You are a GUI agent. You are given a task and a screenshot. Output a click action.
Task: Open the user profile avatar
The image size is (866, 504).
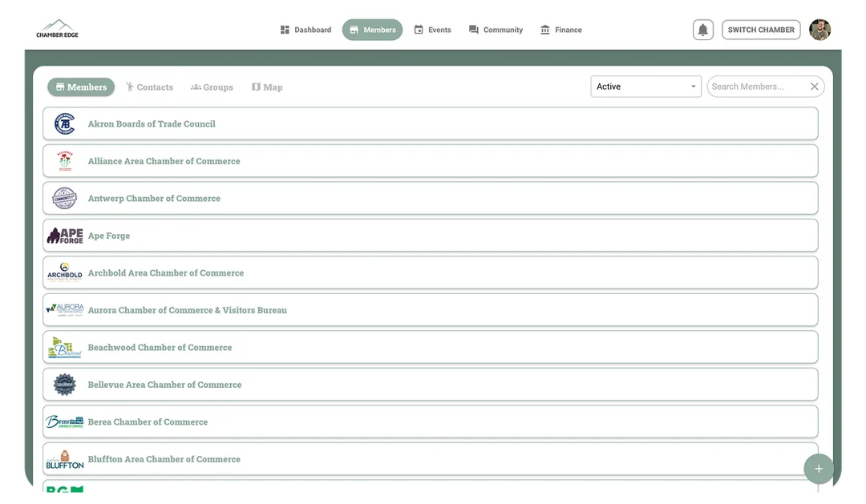[819, 30]
